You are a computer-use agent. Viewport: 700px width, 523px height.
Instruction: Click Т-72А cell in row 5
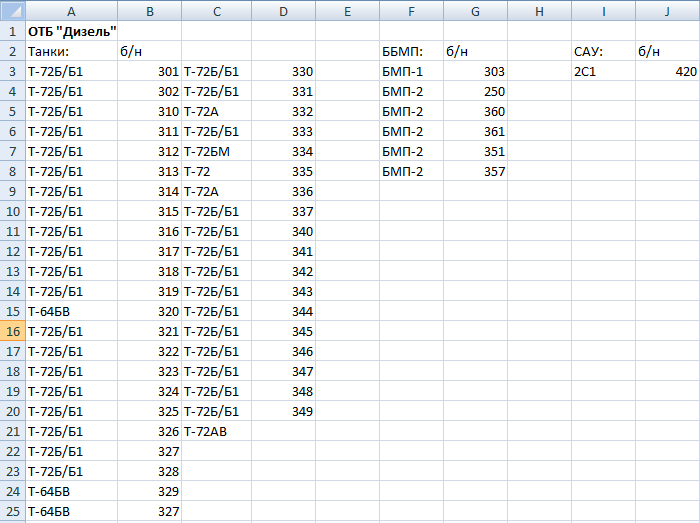pyautogui.click(x=217, y=111)
